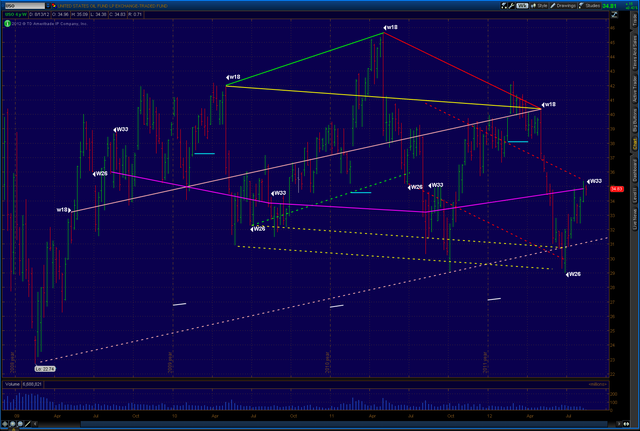Click the green info icon near copyright text

(7, 24)
